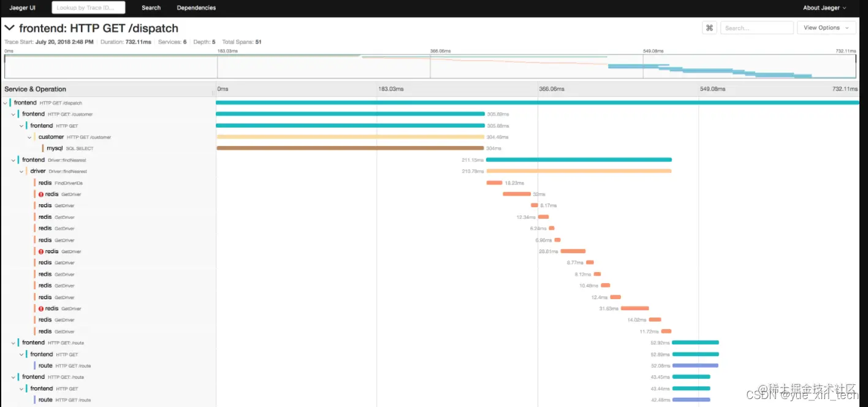Click the 11.72ms redis GetDriver span bar
868x407 pixels.
(666, 332)
